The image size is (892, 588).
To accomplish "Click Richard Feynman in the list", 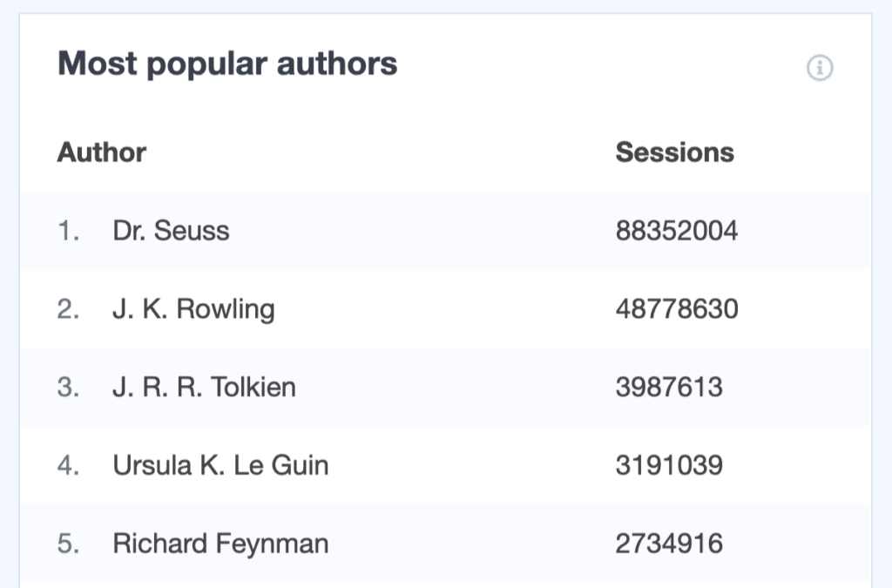I will click(220, 543).
